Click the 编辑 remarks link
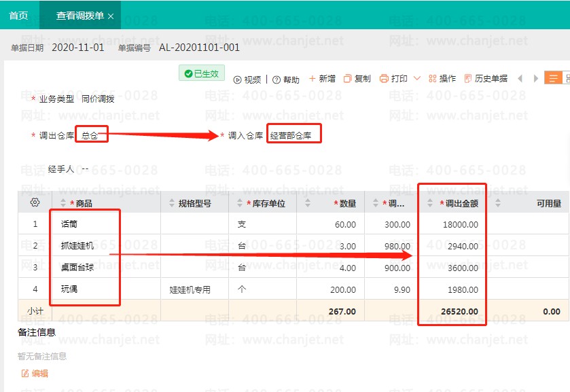The width and height of the screenshot is (570, 392). click(35, 374)
